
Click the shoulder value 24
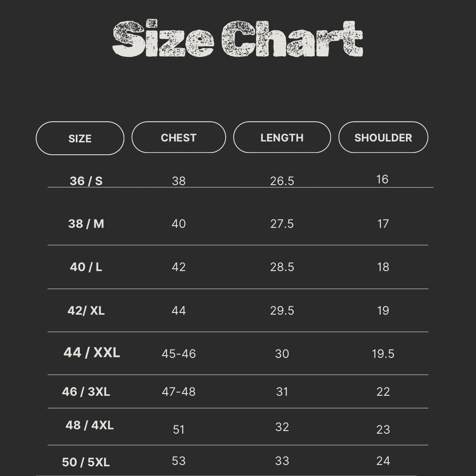click(383, 461)
